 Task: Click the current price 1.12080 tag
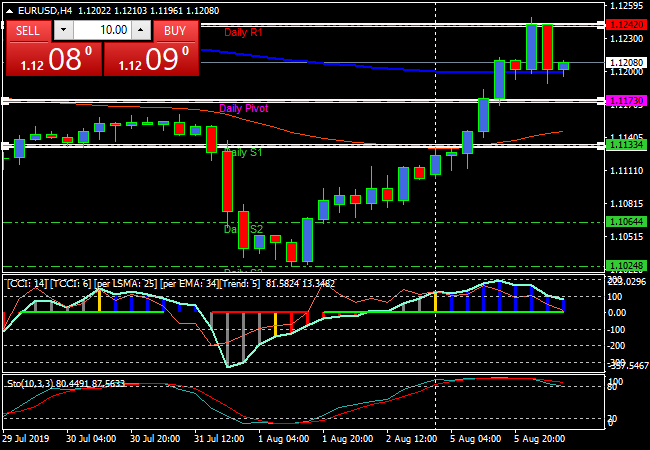[625, 62]
